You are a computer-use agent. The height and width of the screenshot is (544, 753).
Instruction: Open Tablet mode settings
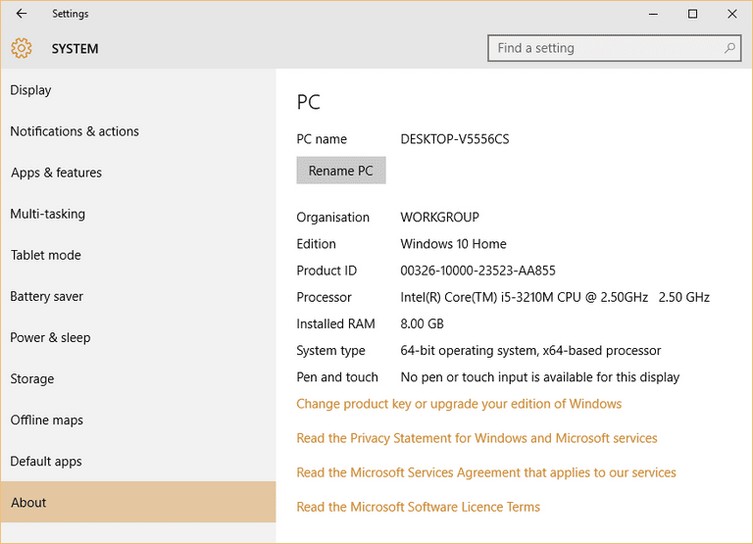coord(138,255)
